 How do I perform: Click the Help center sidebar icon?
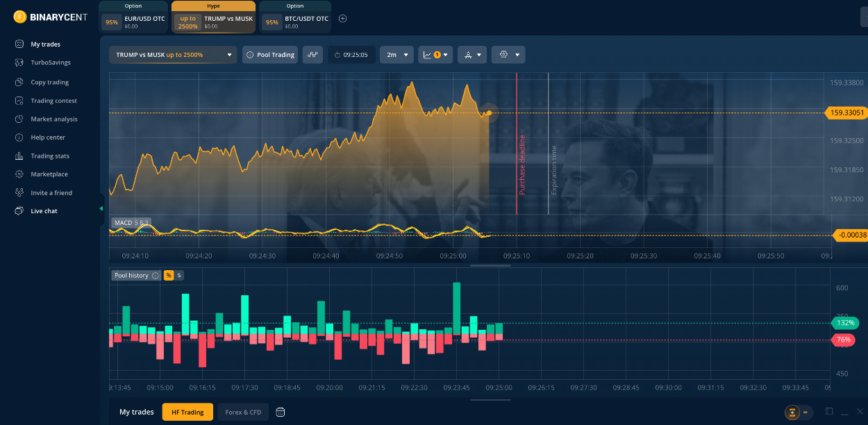[19, 137]
